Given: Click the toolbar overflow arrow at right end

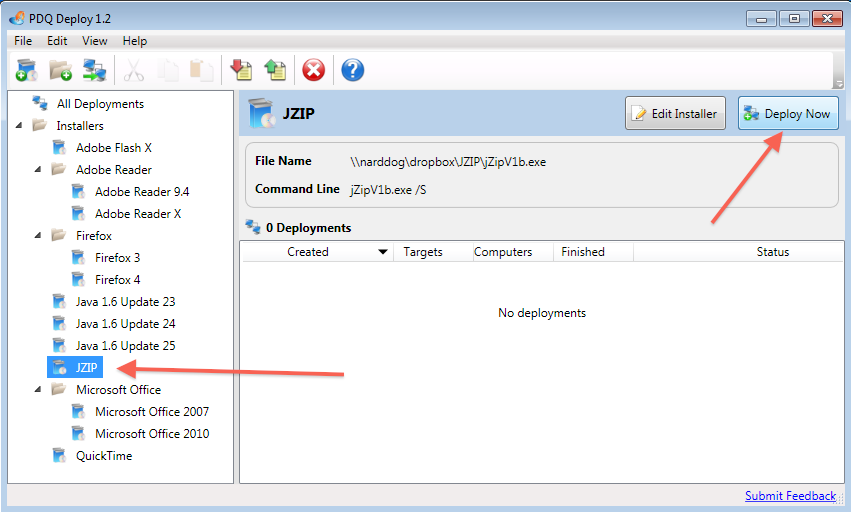Looking at the screenshot, I should 839,84.
